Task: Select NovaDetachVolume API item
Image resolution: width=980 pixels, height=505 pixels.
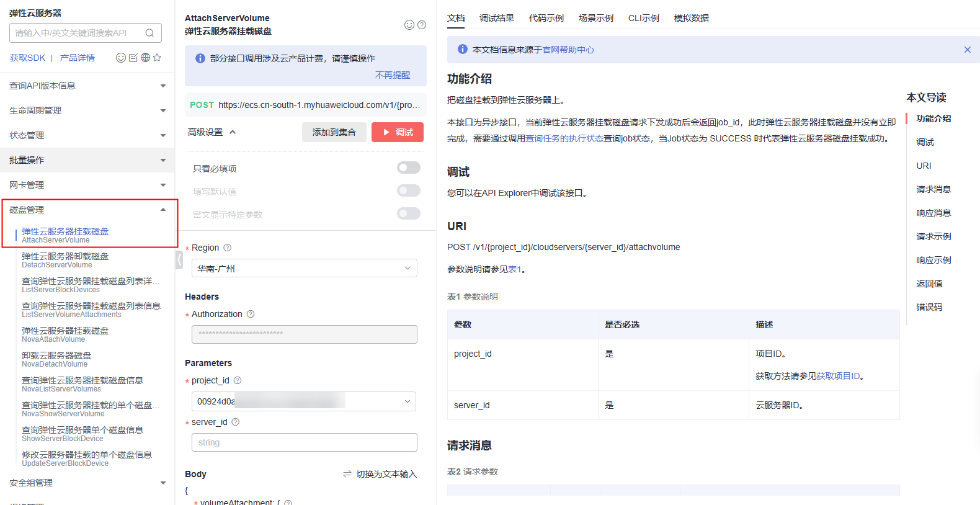Action: 56,359
